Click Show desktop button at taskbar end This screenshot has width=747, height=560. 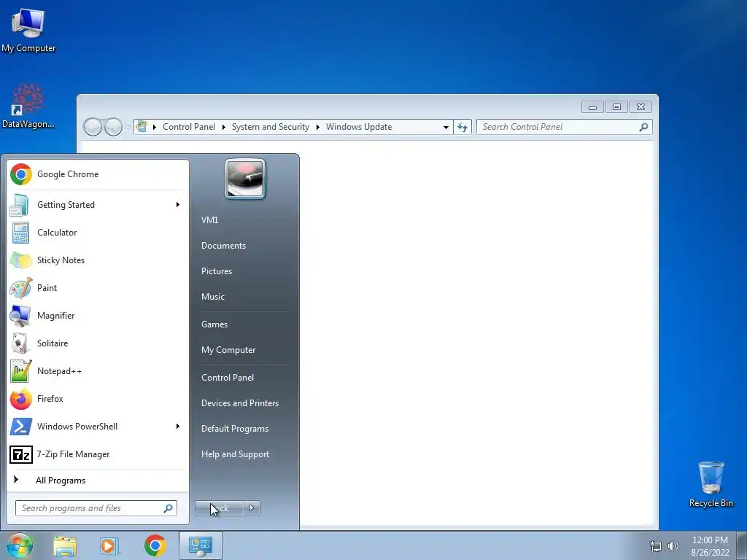pos(742,545)
